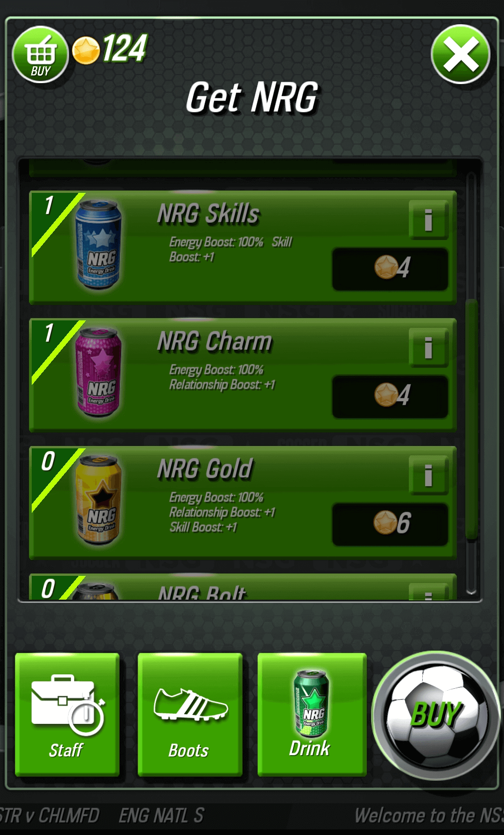Buy NRG Skills for 4 coins

pos(390,269)
